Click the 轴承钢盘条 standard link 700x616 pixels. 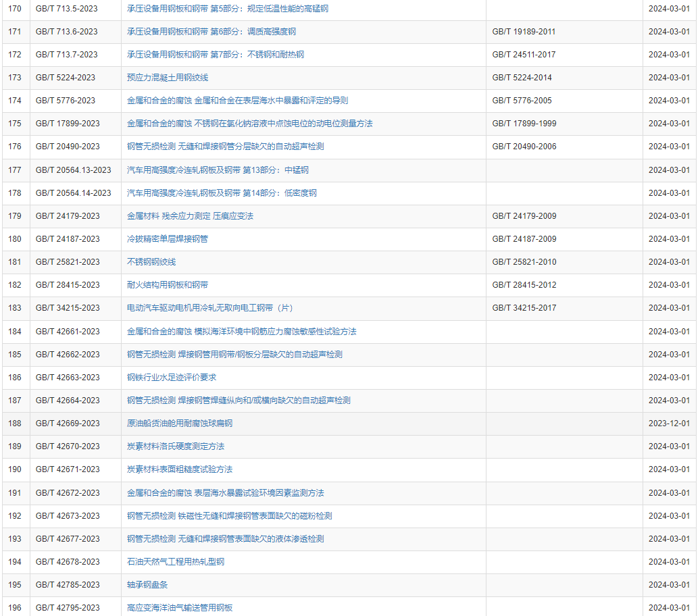(147, 585)
